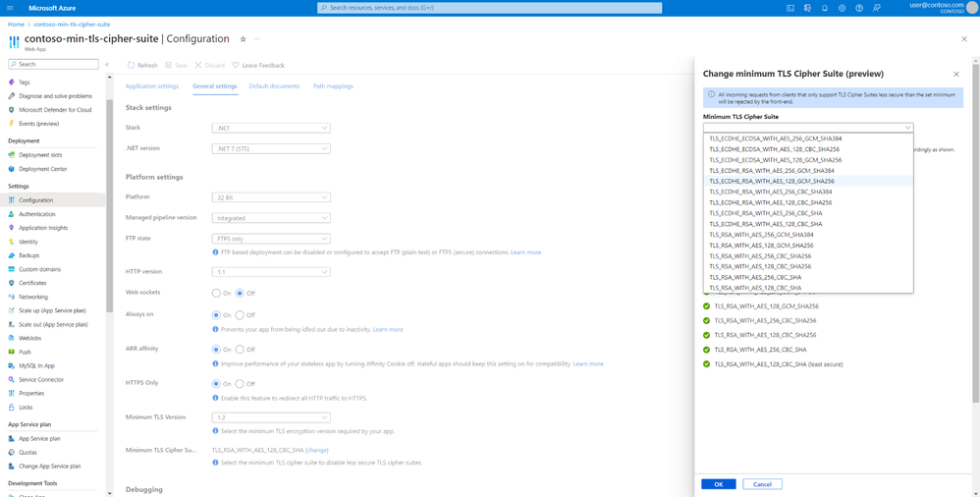Collapse the Minimum TLS Cipher Suite combo box
Image resolution: width=980 pixels, height=497 pixels.
808,128
